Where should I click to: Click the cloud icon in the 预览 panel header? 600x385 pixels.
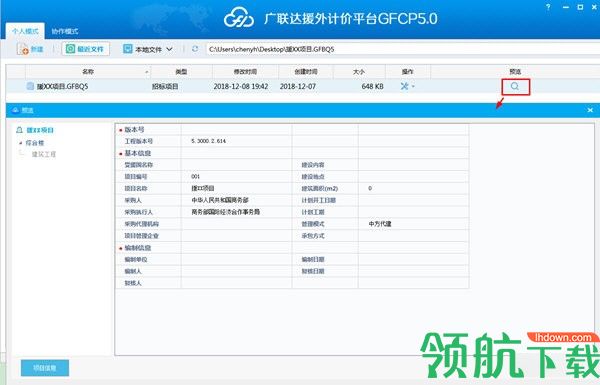click(15, 110)
